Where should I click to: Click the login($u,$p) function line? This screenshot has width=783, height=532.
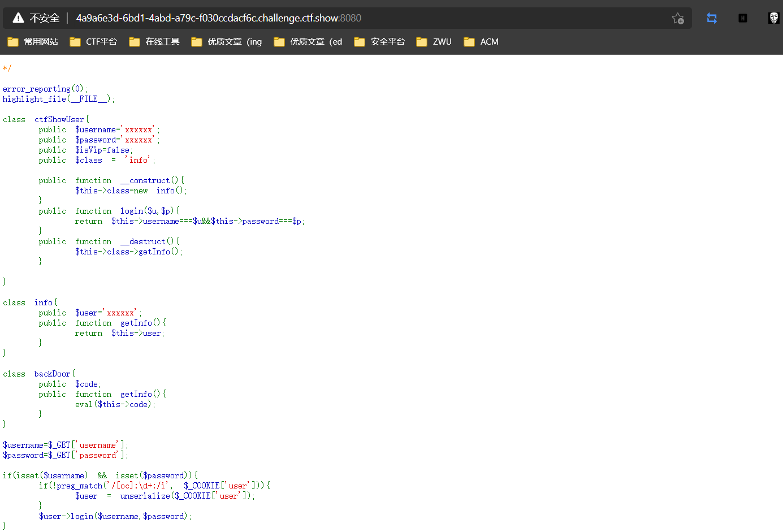click(x=109, y=211)
